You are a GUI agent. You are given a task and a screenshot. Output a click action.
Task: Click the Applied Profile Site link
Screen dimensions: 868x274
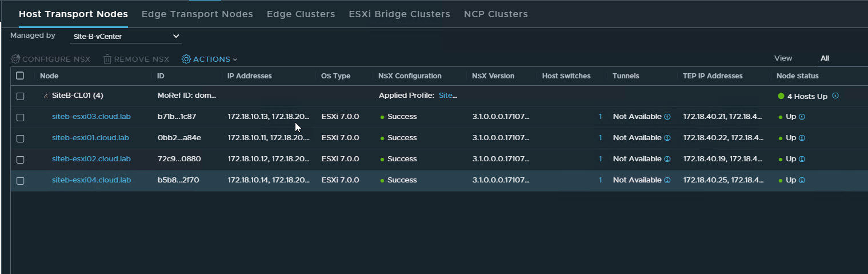(447, 96)
